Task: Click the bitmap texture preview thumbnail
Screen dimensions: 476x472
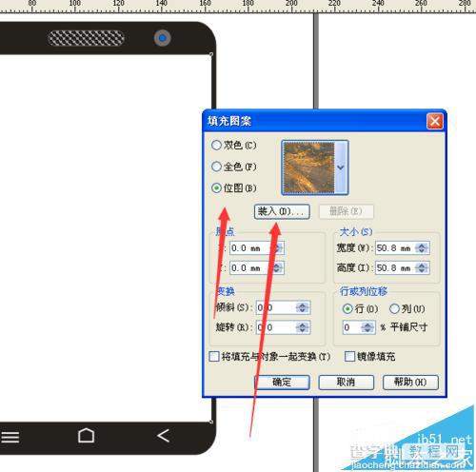Action: [308, 167]
